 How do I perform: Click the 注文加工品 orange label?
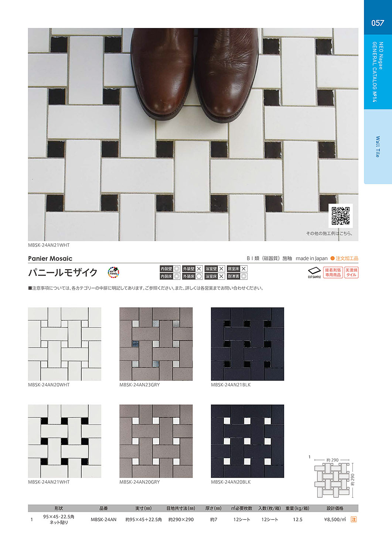(347, 258)
